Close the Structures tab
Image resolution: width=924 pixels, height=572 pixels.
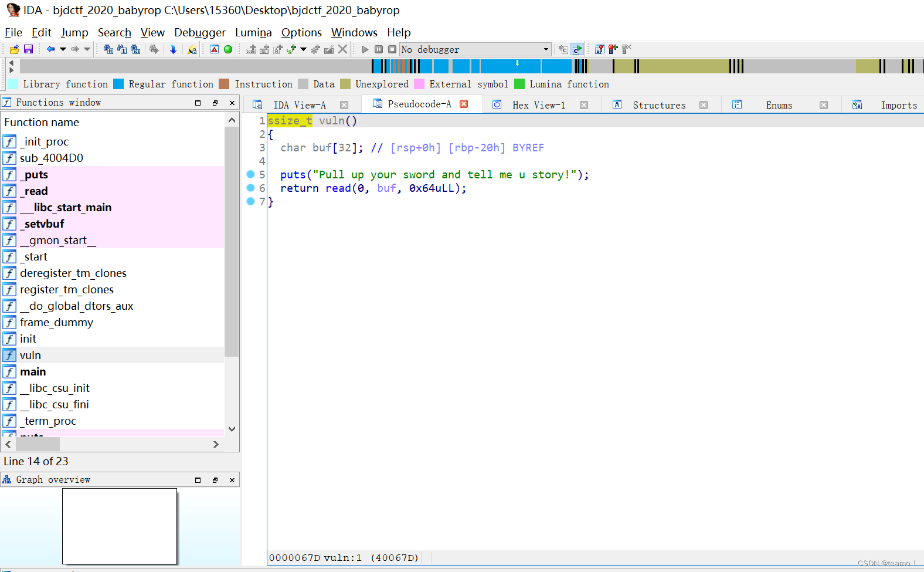tap(704, 105)
